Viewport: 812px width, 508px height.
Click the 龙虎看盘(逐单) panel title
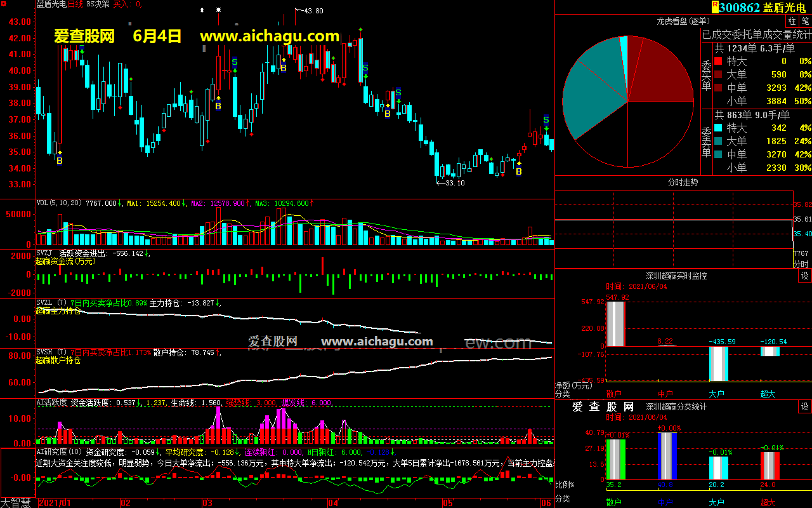tap(682, 21)
